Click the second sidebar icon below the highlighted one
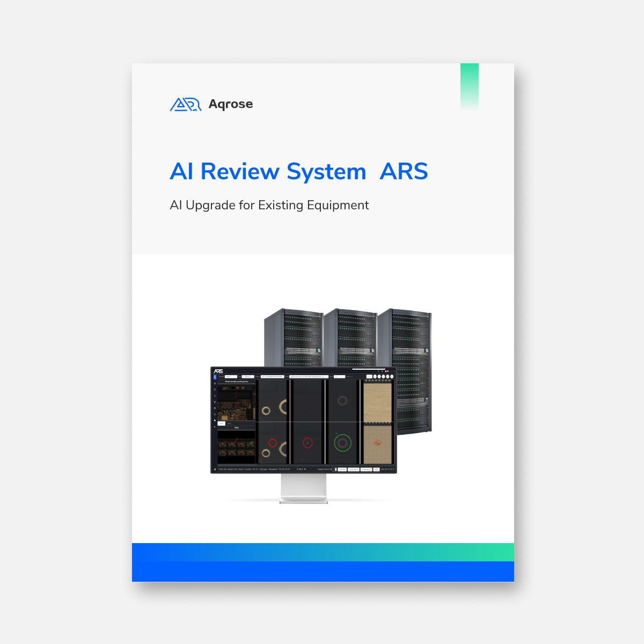This screenshot has width=644, height=644. point(215,389)
